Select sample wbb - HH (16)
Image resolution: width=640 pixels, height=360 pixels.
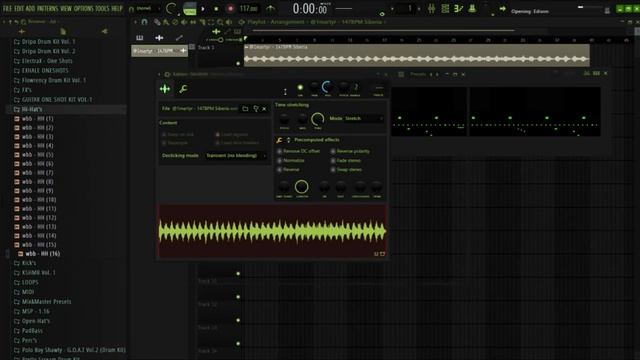coord(39,254)
